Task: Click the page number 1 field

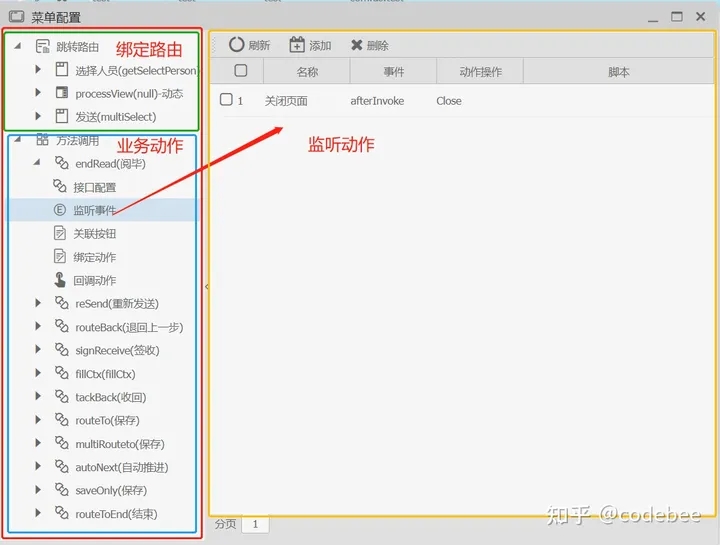Action: tap(255, 524)
